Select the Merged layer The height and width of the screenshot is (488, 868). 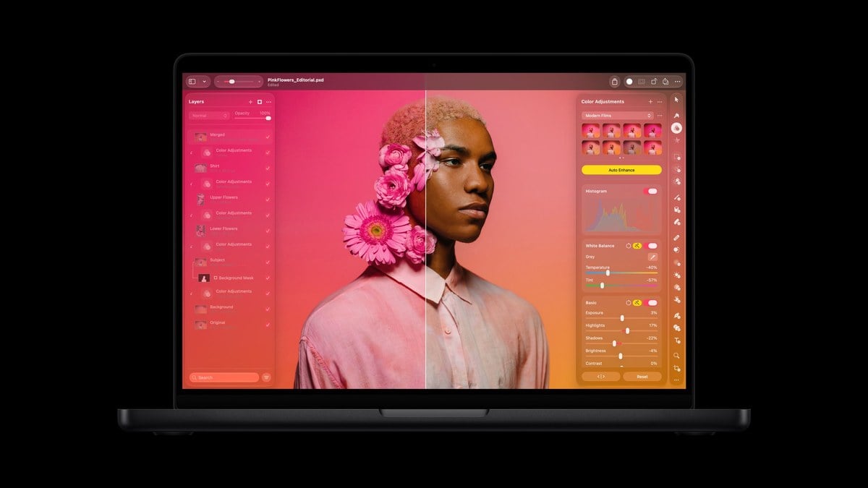pos(230,137)
